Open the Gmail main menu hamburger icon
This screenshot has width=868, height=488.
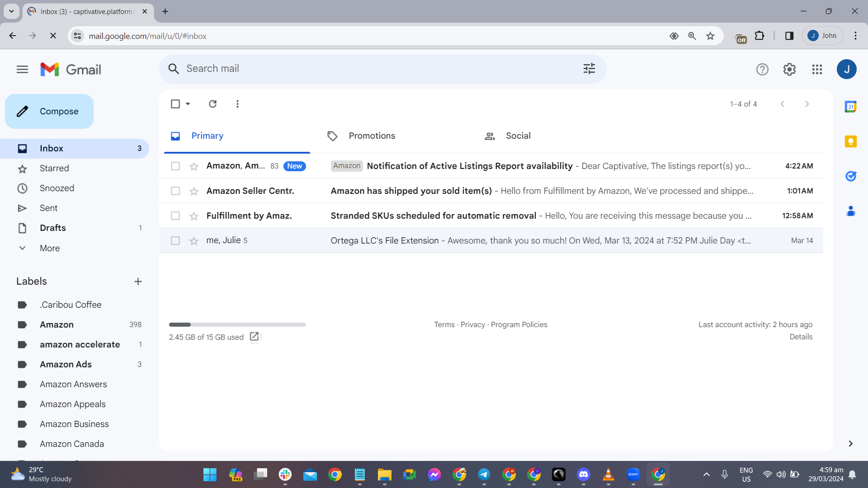[22, 69]
